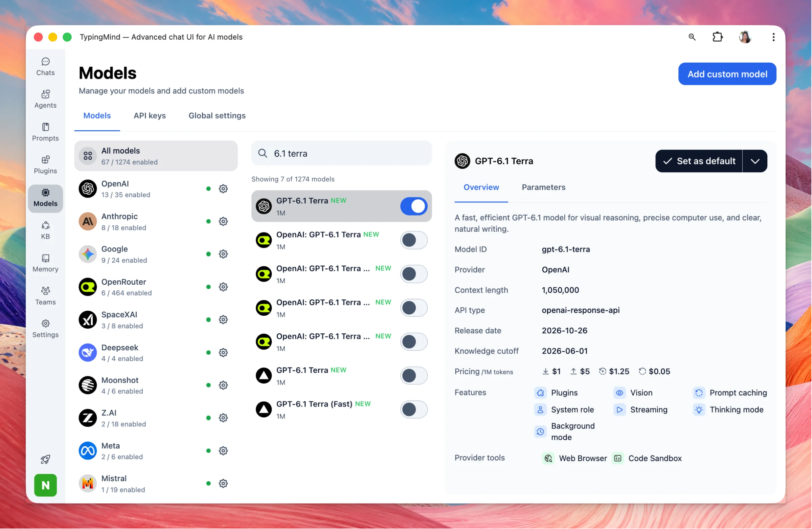812x529 pixels.
Task: Open the three-dot browser menu
Action: pyautogui.click(x=773, y=37)
